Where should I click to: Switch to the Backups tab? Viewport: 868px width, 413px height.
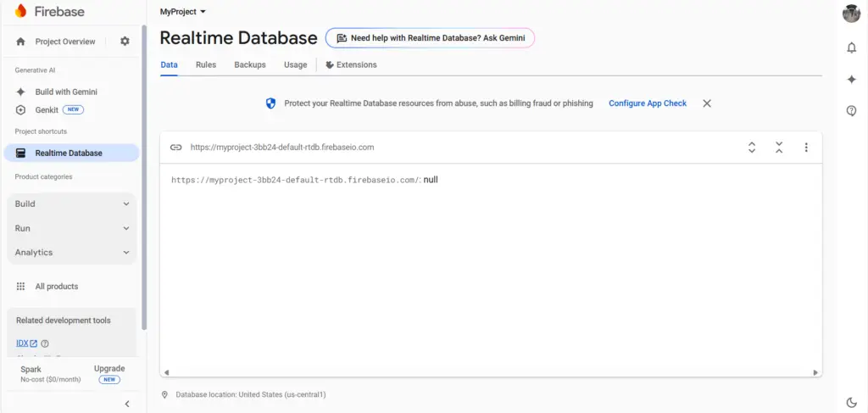click(250, 64)
